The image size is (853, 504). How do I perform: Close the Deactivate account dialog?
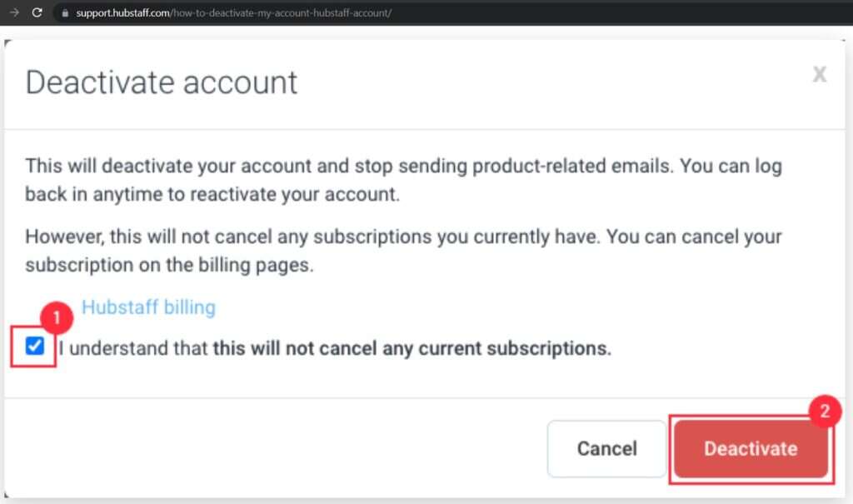point(820,74)
